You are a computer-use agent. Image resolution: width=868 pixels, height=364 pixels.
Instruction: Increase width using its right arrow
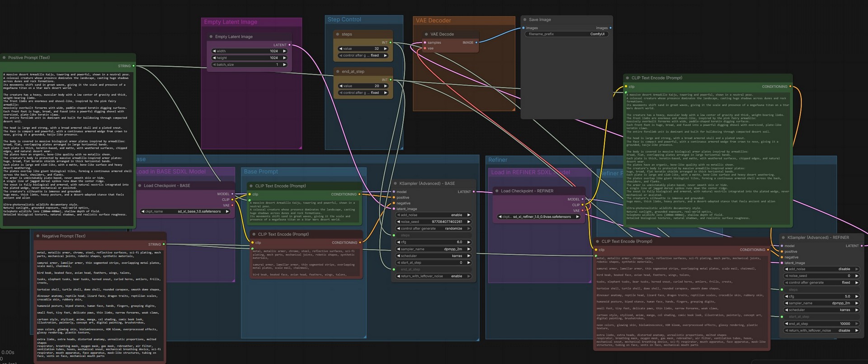[284, 51]
